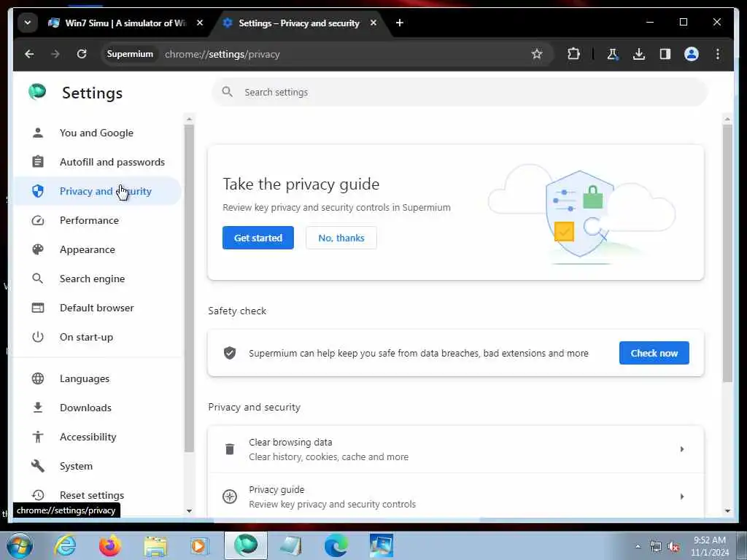Click the Privacy shield icon in sidebar
The width and height of the screenshot is (747, 560).
(38, 191)
